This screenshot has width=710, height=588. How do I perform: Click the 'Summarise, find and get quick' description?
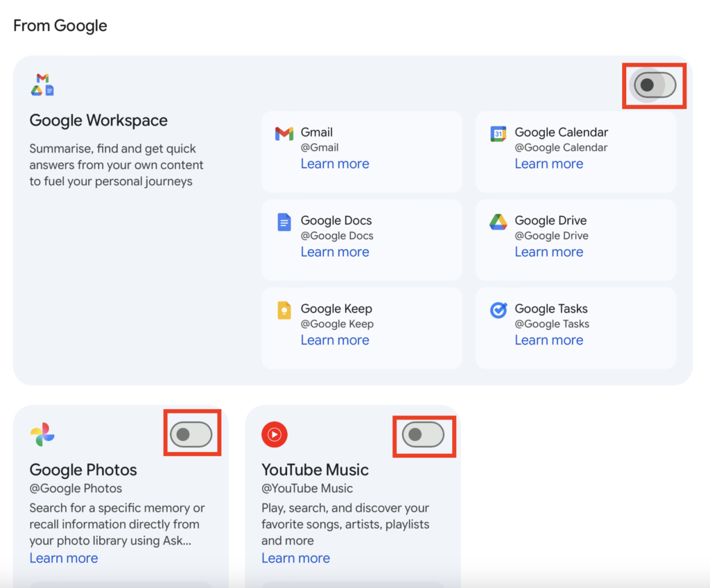(116, 165)
